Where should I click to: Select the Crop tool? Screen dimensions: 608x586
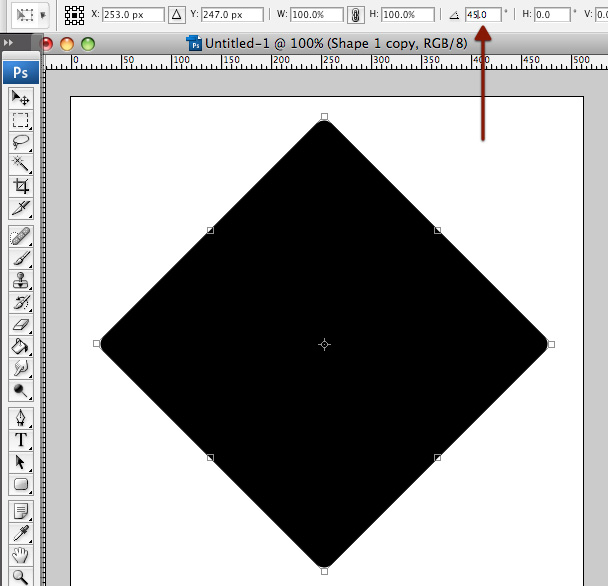[21, 187]
